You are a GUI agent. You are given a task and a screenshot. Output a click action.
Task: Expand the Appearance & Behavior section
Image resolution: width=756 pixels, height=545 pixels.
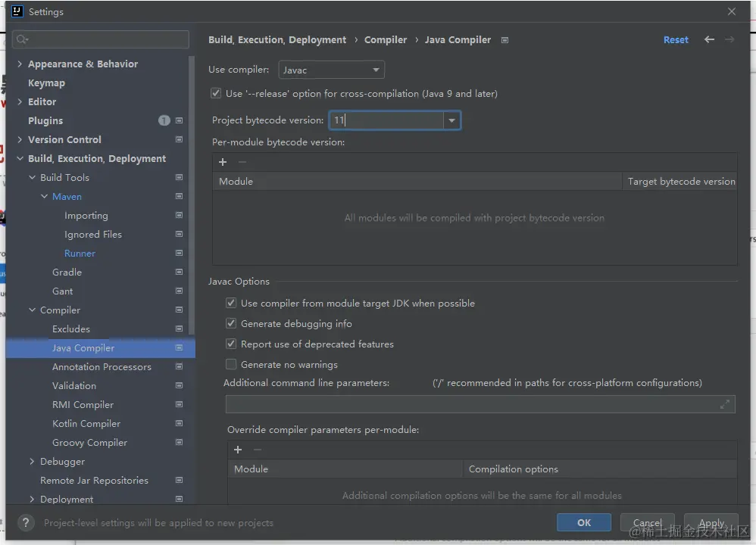[x=20, y=64]
